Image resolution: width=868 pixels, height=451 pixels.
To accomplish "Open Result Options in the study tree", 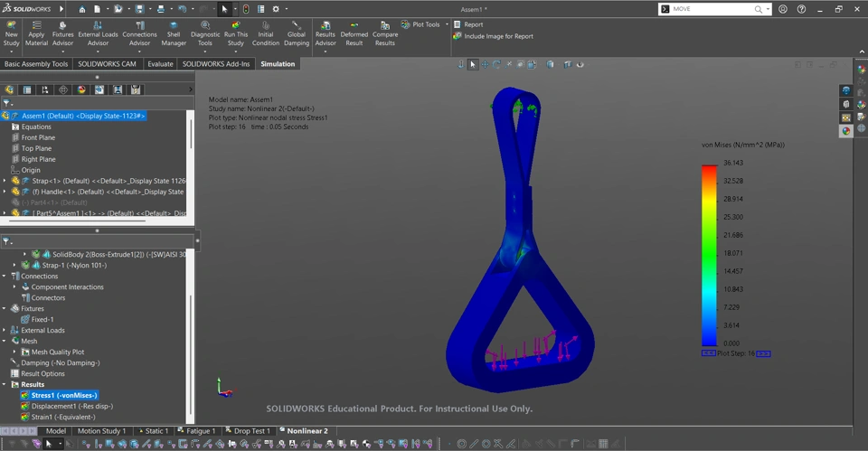I will pos(43,373).
